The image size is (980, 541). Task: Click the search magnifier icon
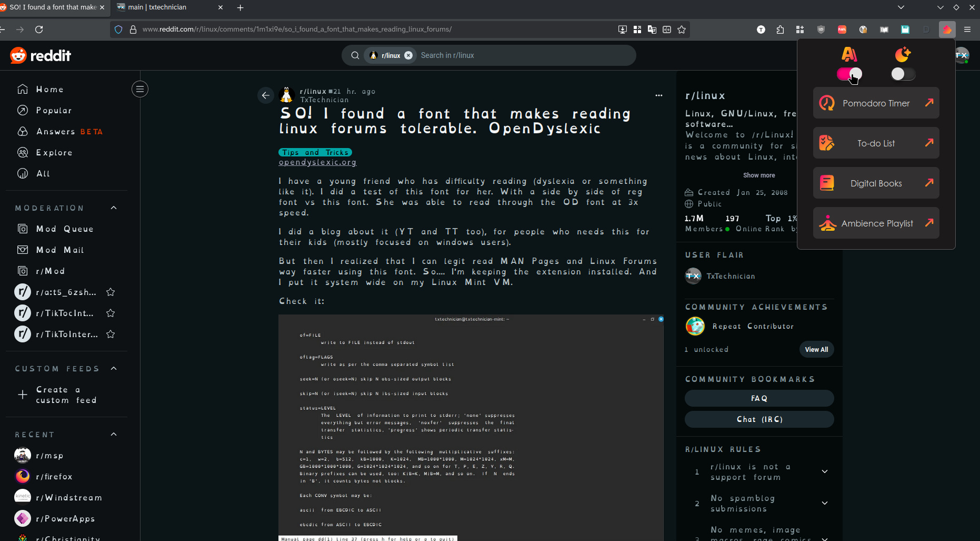coord(355,55)
